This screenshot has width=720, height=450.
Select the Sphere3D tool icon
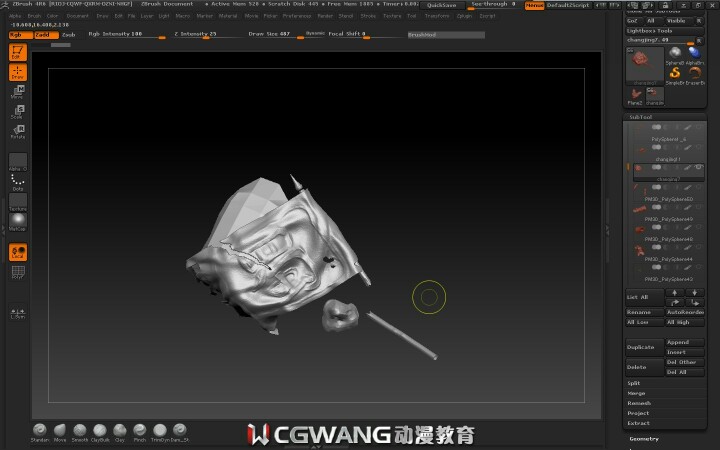point(675,56)
